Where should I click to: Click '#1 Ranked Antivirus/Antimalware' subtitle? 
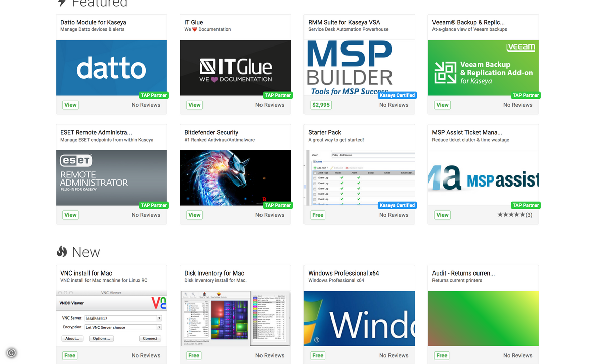pos(220,140)
